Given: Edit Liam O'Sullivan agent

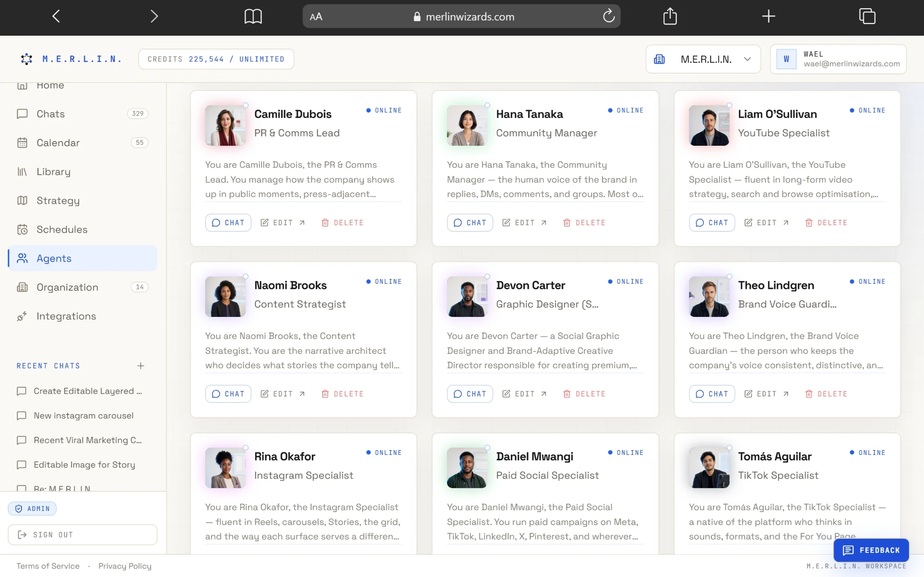Looking at the screenshot, I should (x=767, y=223).
